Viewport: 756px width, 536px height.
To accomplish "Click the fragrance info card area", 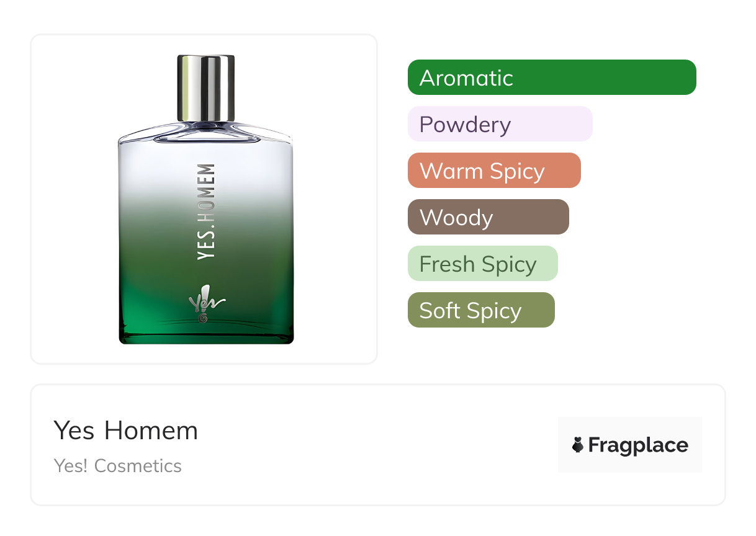I will tap(378, 445).
